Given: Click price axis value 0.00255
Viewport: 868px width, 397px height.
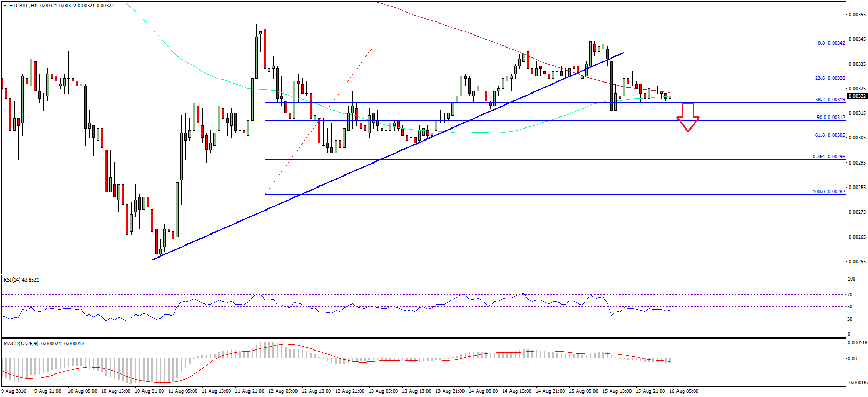Looking at the screenshot, I should click(858, 262).
